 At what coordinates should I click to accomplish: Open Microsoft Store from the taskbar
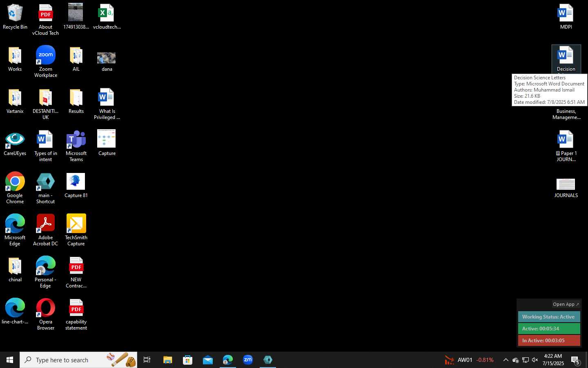coord(187,360)
